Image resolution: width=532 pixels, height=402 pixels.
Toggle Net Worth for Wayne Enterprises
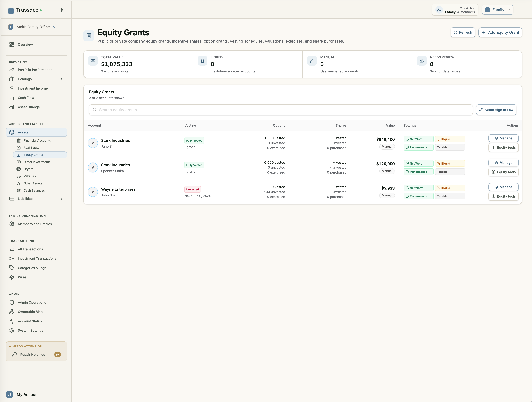[x=419, y=188]
